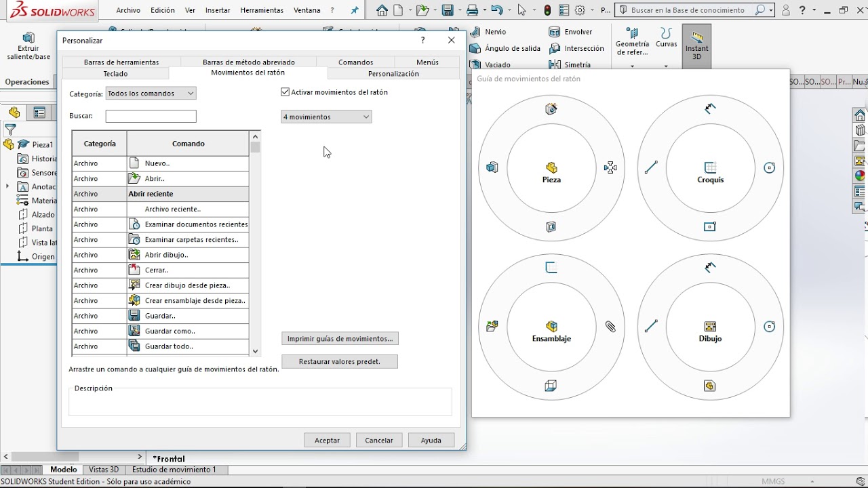Click the Aceptar button
The height and width of the screenshot is (488, 868).
click(327, 440)
